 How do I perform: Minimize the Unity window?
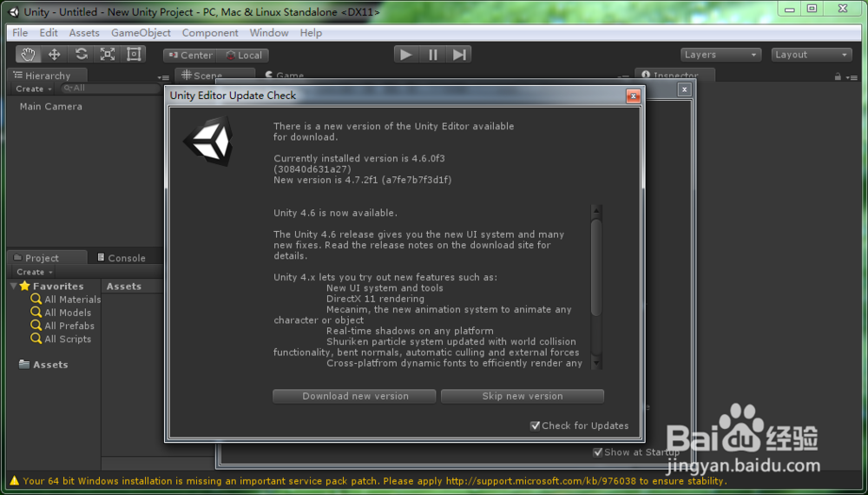790,9
